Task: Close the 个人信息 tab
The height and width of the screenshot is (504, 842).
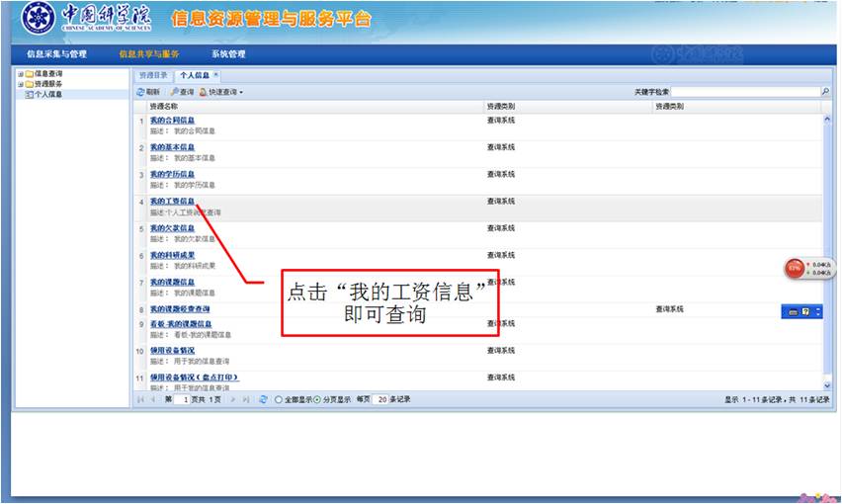Action: point(216,75)
